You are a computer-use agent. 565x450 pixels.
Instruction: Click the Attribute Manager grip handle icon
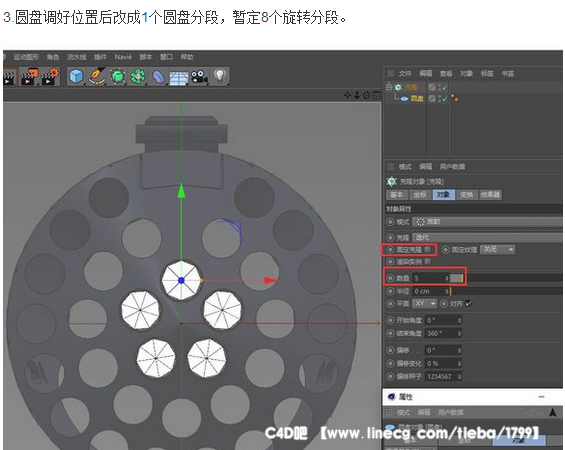click(390, 166)
